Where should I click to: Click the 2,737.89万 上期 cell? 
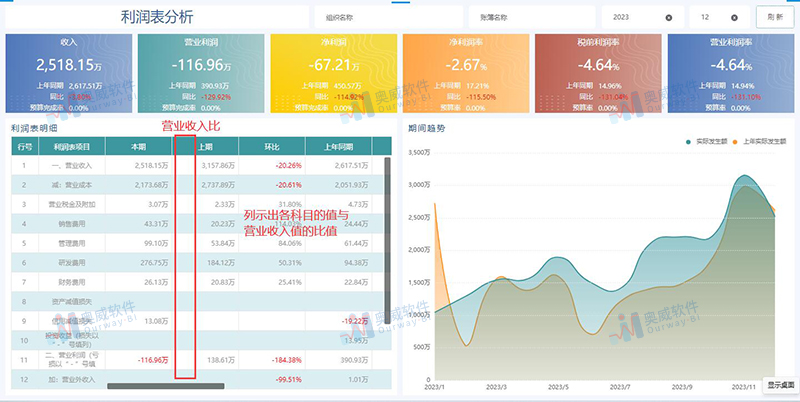click(x=218, y=185)
